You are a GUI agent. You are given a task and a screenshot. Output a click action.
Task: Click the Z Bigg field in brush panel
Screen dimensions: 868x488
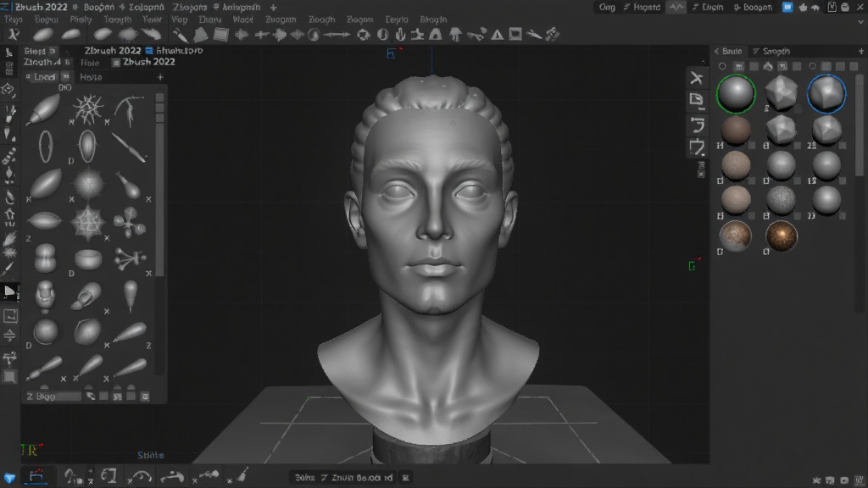pyautogui.click(x=53, y=396)
